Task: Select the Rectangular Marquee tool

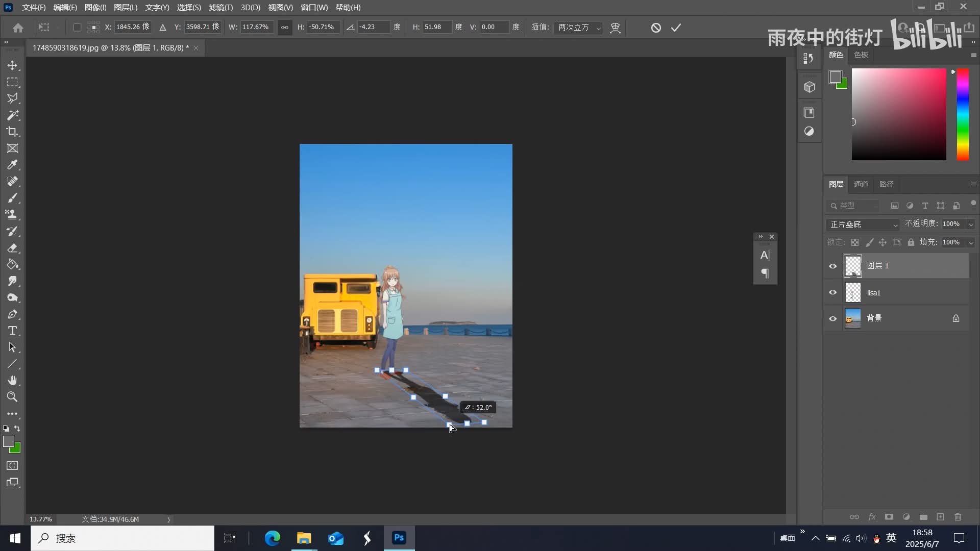Action: tap(12, 82)
